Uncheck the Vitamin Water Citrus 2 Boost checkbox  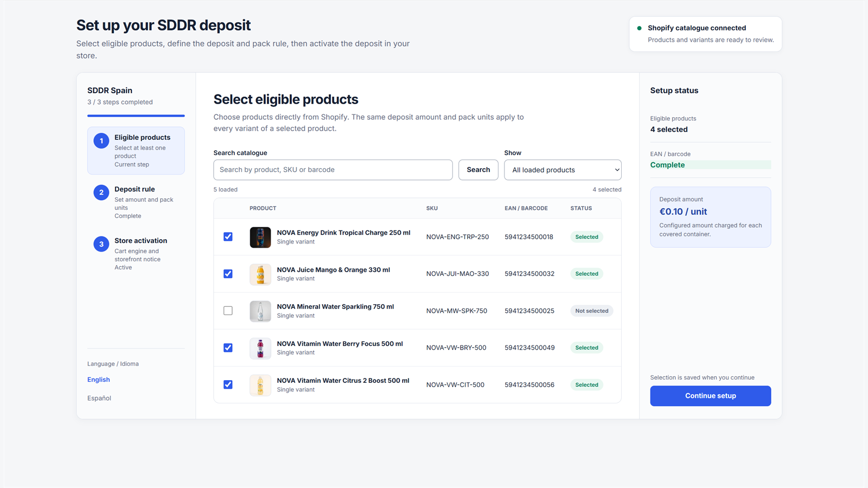(x=228, y=384)
